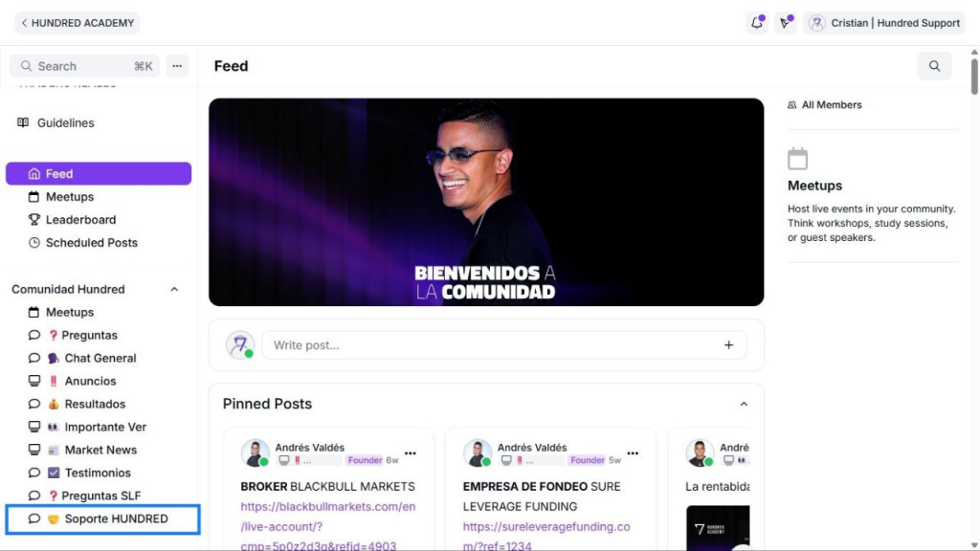Click the Feed search magnifier icon
This screenshot has height=551, width=980.
[934, 66]
